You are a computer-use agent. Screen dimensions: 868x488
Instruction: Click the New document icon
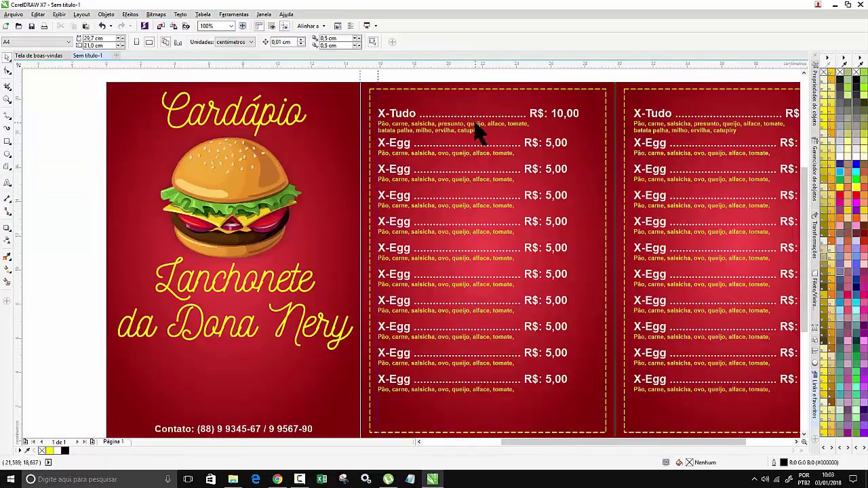point(5,26)
